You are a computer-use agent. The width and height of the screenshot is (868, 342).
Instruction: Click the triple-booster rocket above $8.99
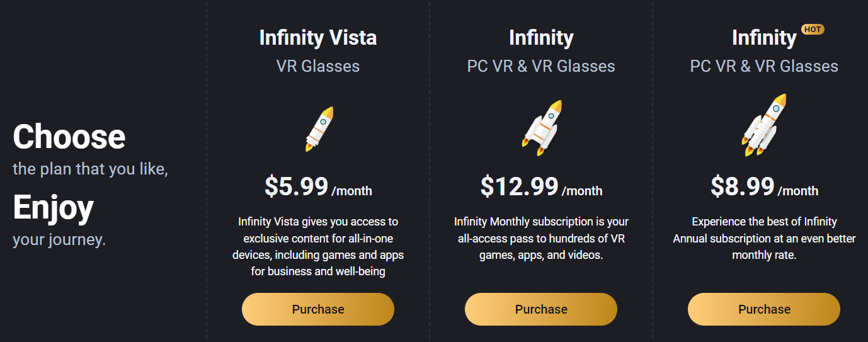coord(764,125)
